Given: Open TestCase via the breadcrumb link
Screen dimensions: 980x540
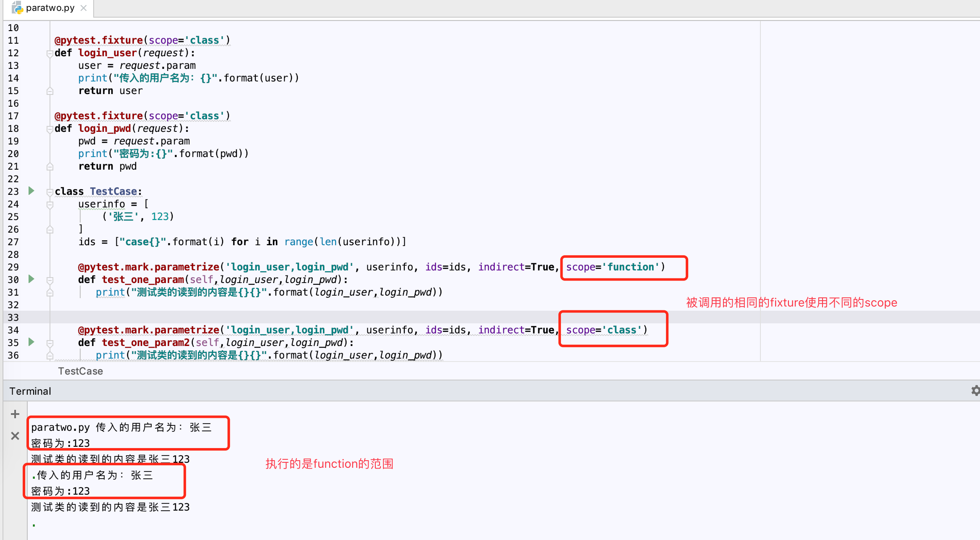Looking at the screenshot, I should click(80, 371).
